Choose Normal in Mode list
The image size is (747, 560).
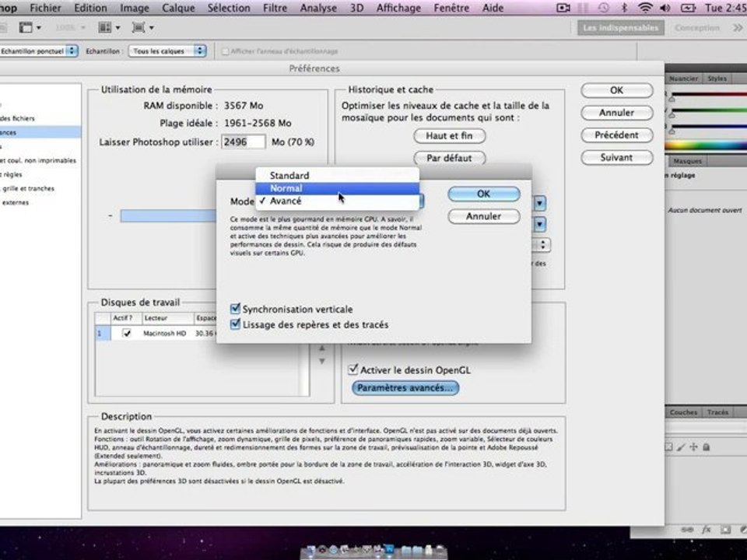click(337, 188)
